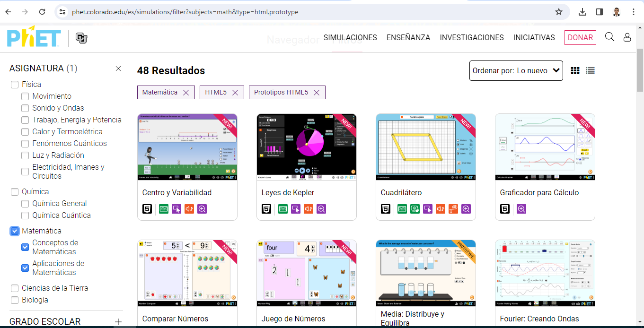644x328 pixels.
Task: Check Ciencias de la Tierra checkbox
Action: [15, 288]
